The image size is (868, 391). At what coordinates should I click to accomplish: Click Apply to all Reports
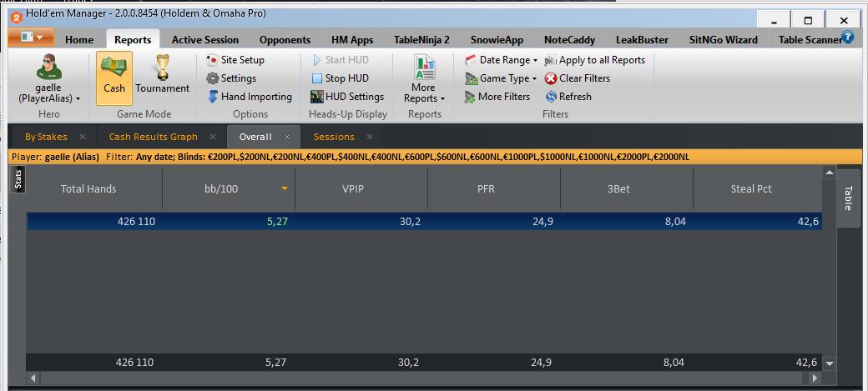click(x=595, y=60)
